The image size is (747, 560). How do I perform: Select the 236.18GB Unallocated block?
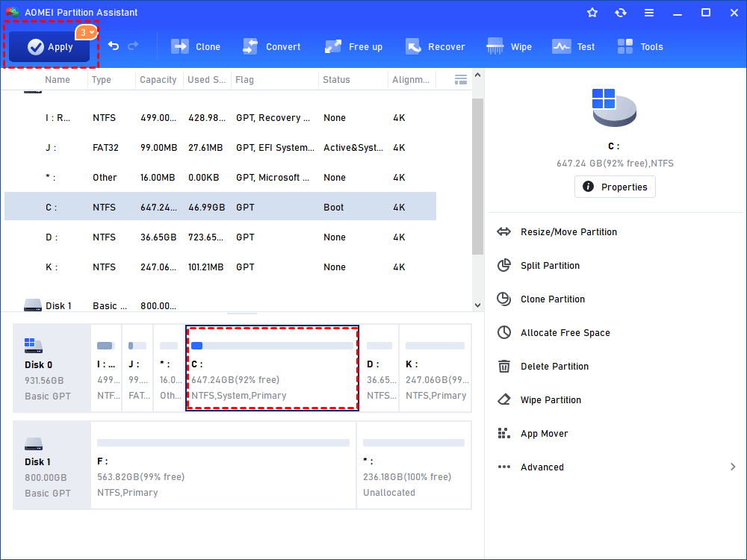tap(414, 465)
